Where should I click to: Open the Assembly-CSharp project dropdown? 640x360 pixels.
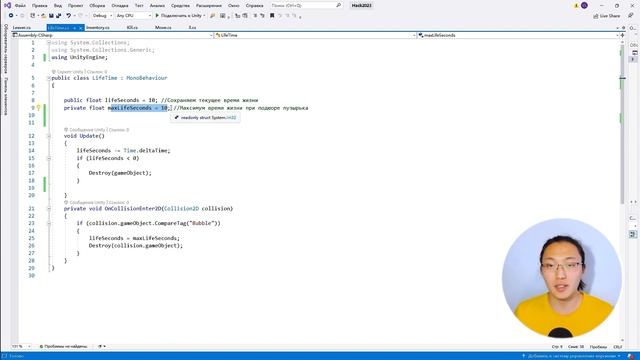[112, 36]
